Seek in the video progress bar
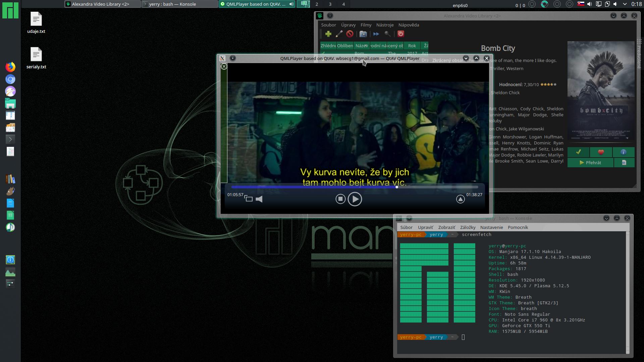 [355, 187]
